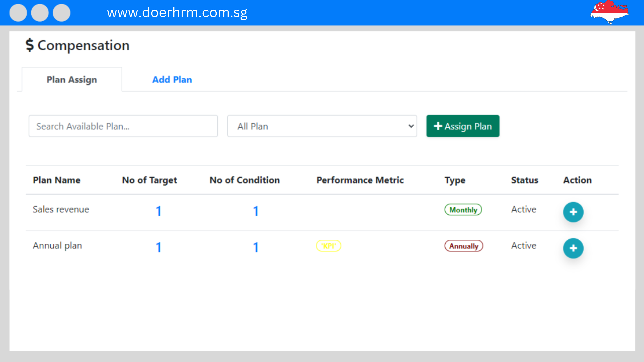Click the Performance Metric column header
The height and width of the screenshot is (362, 644).
point(360,180)
